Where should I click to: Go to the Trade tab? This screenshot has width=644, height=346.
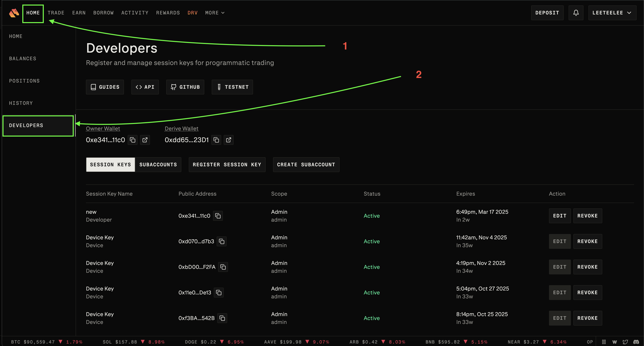(56, 13)
